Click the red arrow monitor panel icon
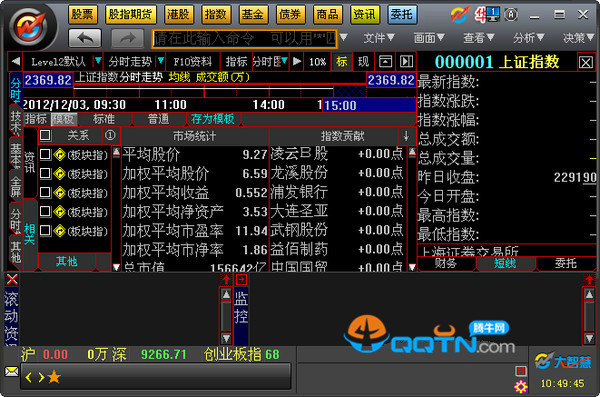The width and height of the screenshot is (600, 397). coord(241,280)
